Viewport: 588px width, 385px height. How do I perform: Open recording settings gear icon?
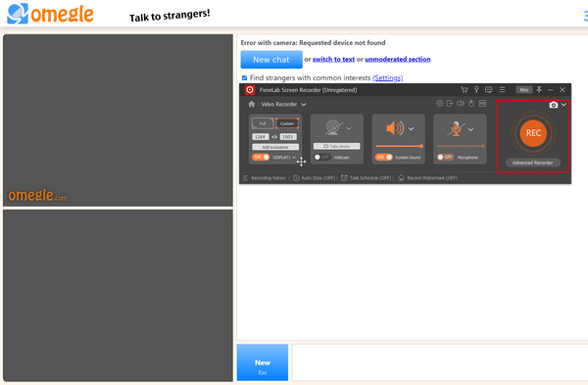[x=439, y=104]
